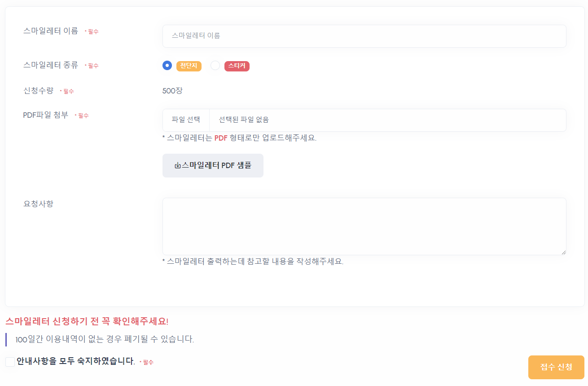Click the 요청사항 field label
This screenshot has height=386, width=588.
38,204
